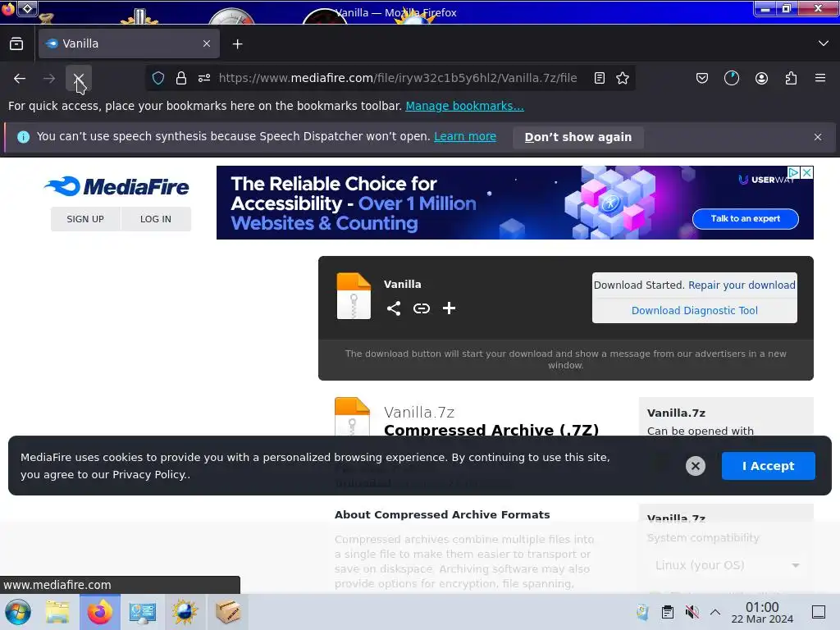Expand hidden system tray icons arrow
The image size is (840, 630).
[x=715, y=612]
